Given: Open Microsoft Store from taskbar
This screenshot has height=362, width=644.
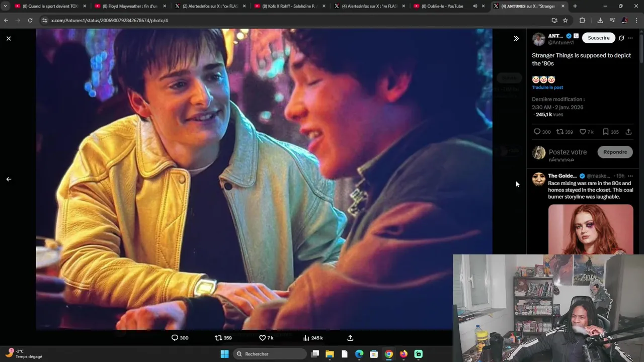Looking at the screenshot, I should 374,354.
